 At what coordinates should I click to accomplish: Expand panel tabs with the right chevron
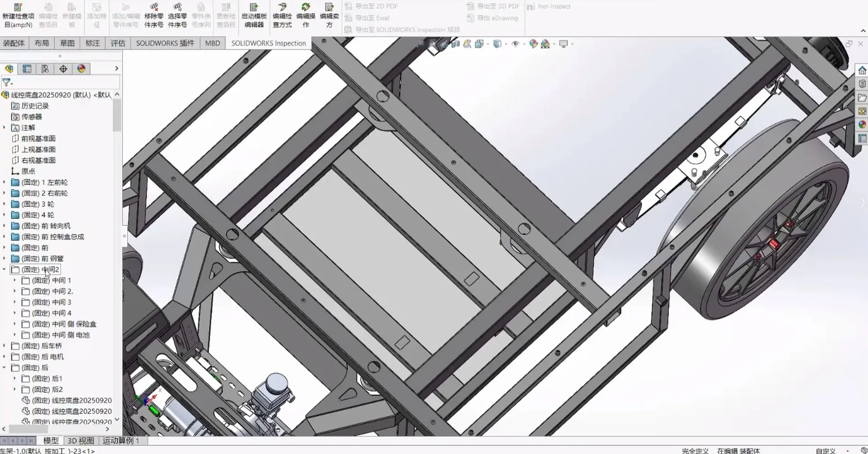(x=116, y=68)
